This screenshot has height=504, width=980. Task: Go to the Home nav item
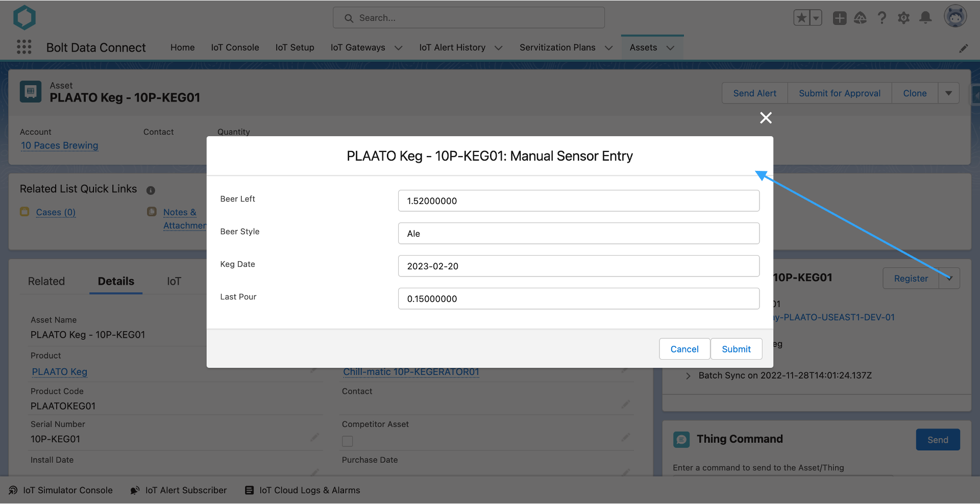point(183,47)
